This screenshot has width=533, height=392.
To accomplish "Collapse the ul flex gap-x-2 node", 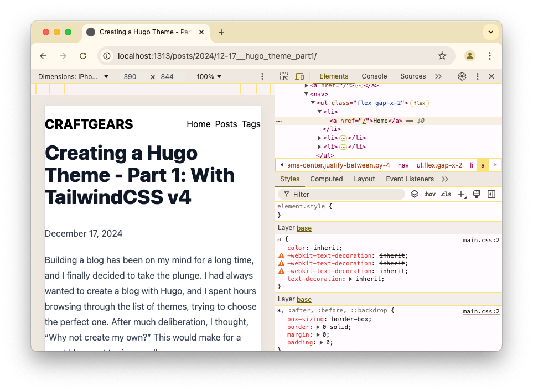I will pyautogui.click(x=313, y=103).
